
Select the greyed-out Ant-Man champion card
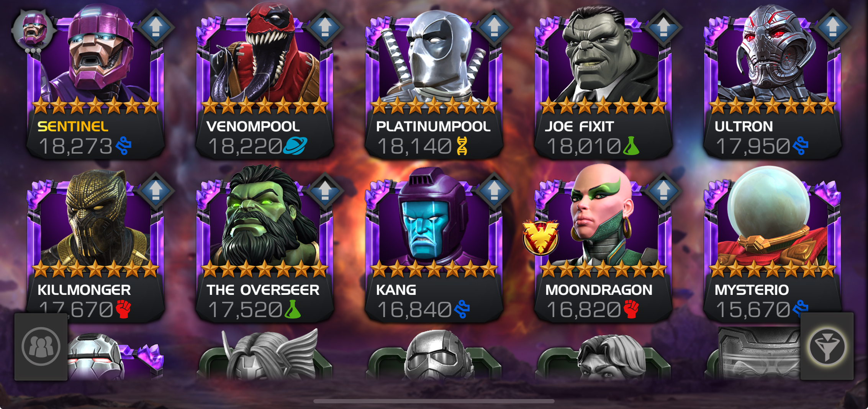(x=434, y=354)
